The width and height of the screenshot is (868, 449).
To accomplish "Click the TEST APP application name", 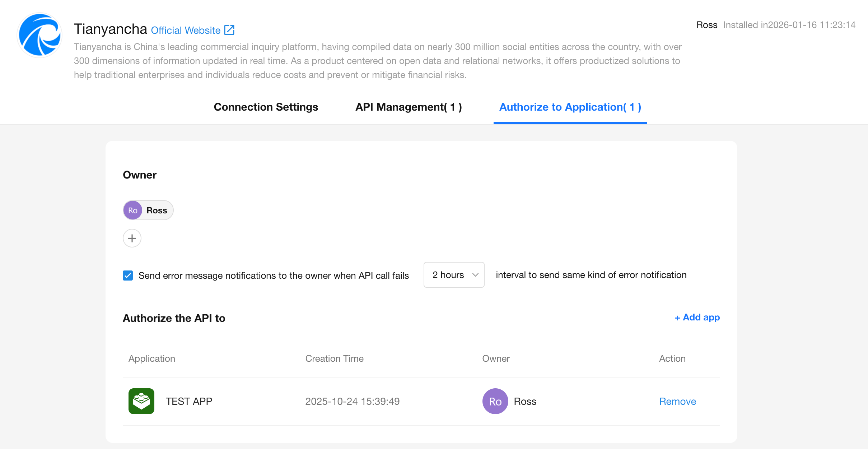I will [189, 401].
